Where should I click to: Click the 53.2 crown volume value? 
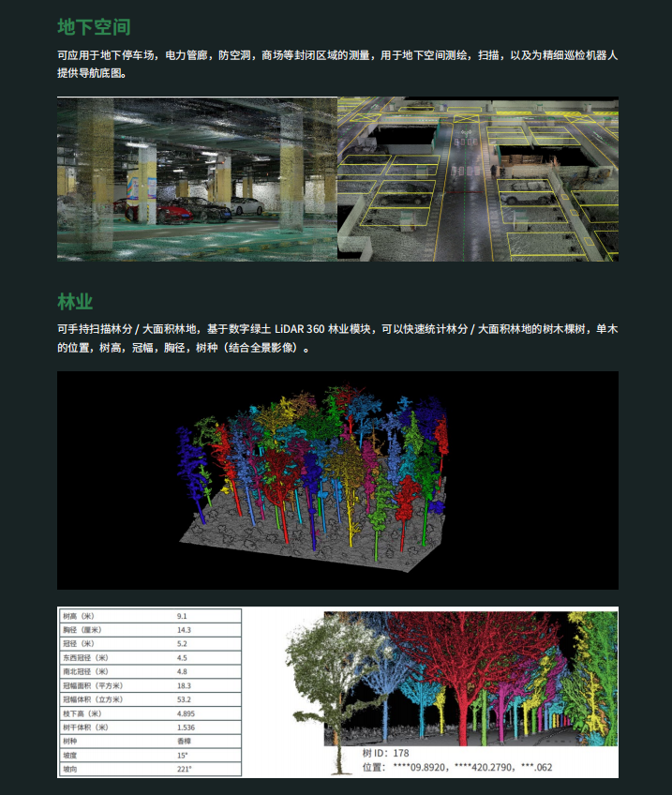click(x=185, y=699)
